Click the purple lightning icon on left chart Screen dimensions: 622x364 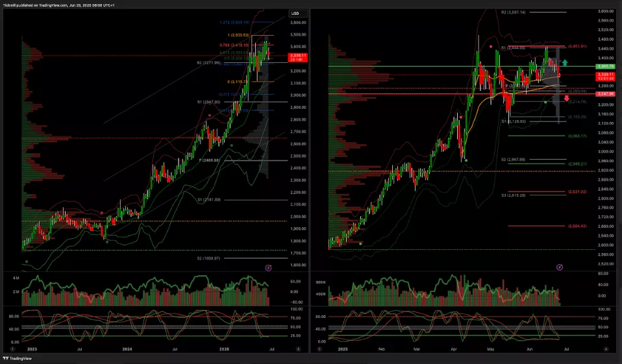pos(269,267)
